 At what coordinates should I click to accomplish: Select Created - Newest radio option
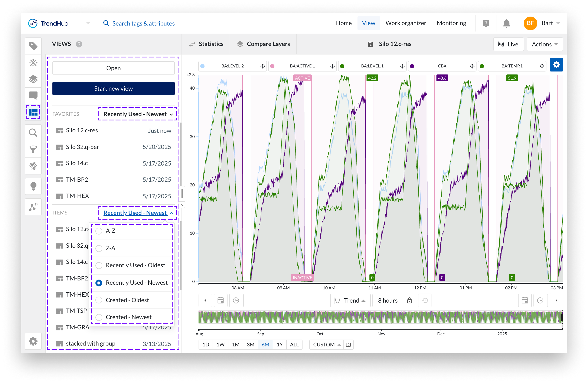(x=99, y=317)
